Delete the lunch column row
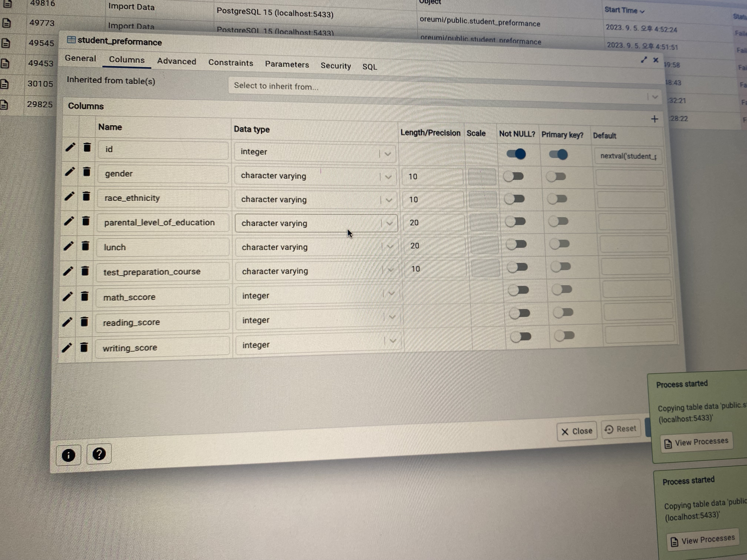This screenshot has height=560, width=747. coord(86,245)
